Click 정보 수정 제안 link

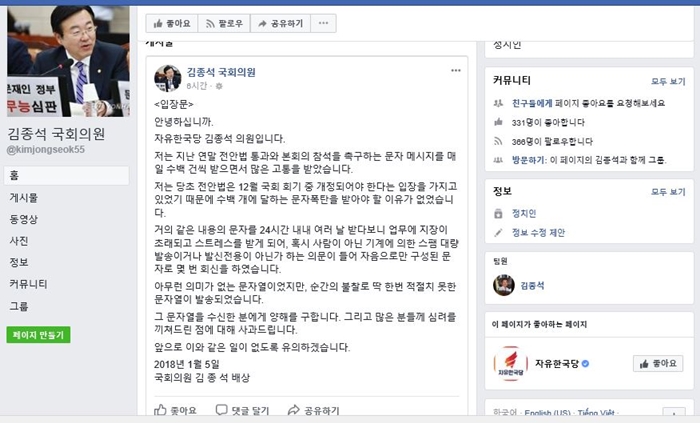pos(538,232)
